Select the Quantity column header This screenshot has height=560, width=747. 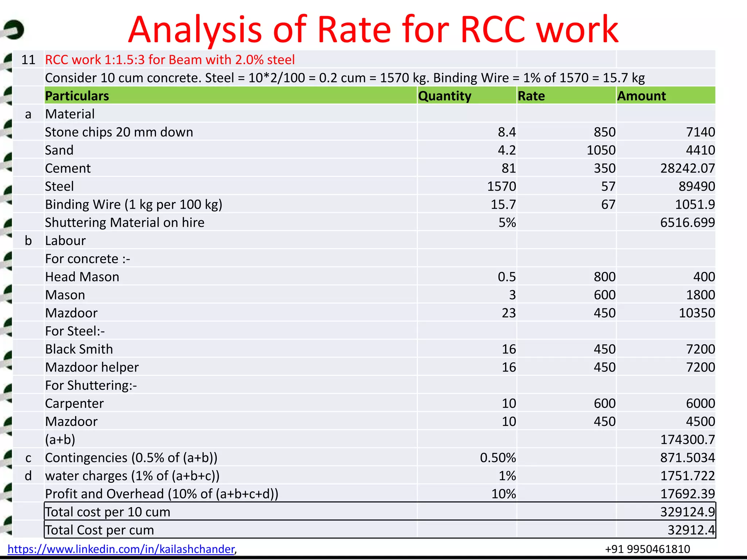tap(445, 96)
